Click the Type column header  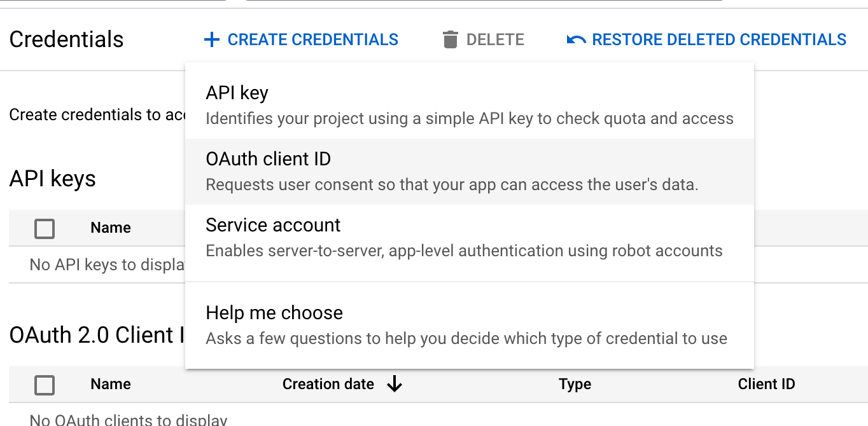(x=575, y=384)
